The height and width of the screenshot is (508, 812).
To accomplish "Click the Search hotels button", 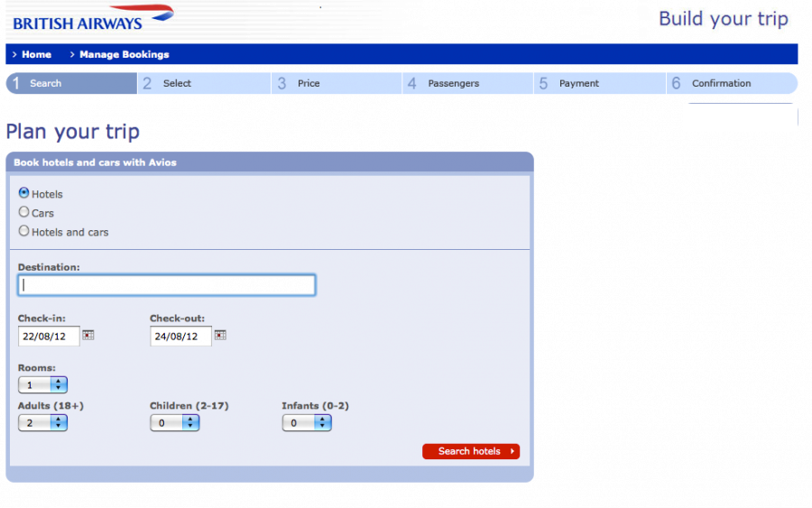I will point(471,451).
